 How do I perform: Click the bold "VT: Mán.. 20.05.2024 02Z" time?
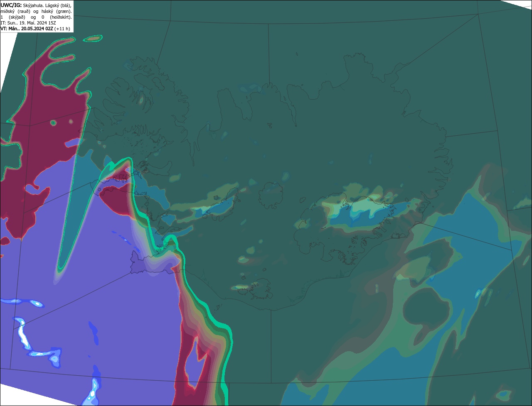point(27,29)
